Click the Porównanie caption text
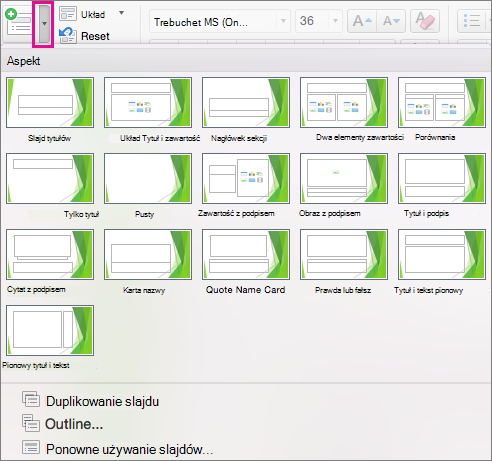 tap(435, 137)
